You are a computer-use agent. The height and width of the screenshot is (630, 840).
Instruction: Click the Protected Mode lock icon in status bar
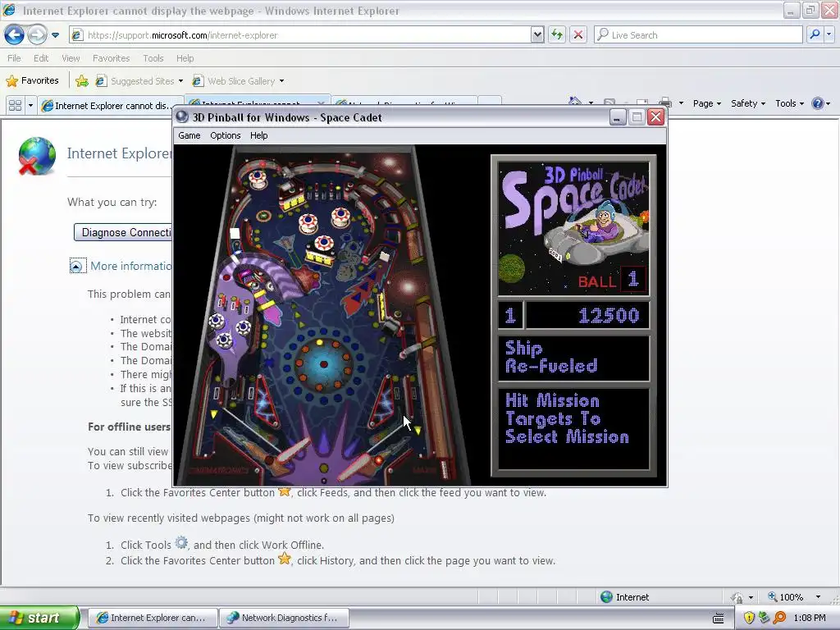click(737, 597)
